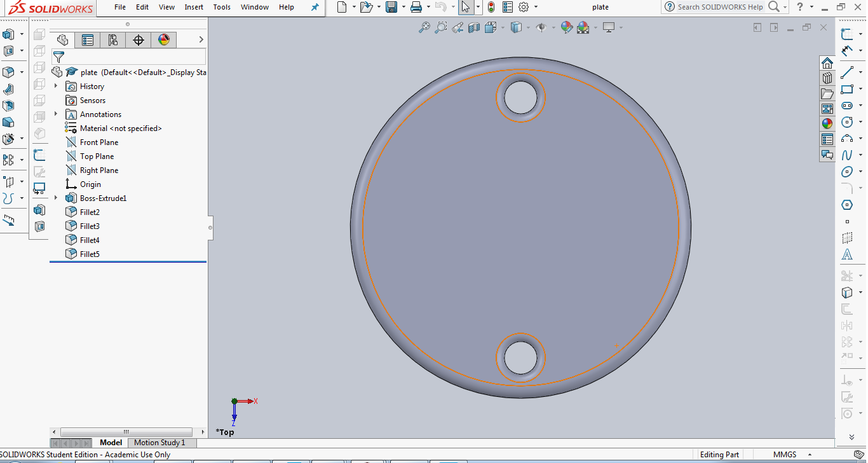Switch to the PropertyManager tab
Viewport: 868px width, 463px height.
pyautogui.click(x=88, y=40)
